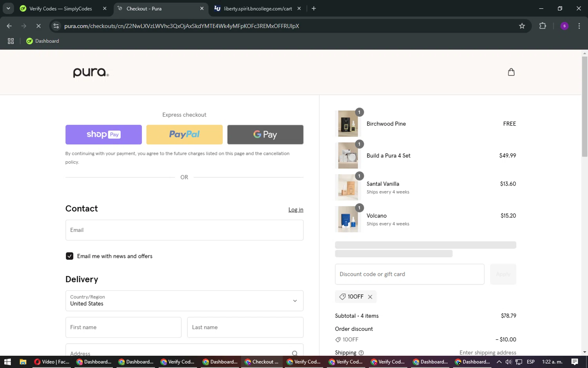Open the volume speaker tray icon

pyautogui.click(x=508, y=362)
